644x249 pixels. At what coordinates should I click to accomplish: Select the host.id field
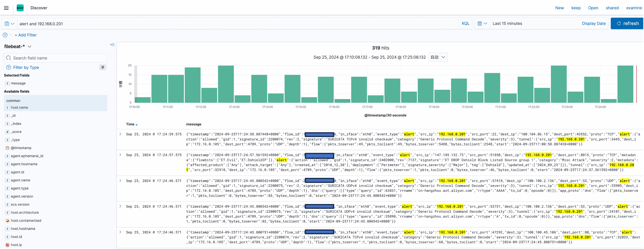[x=16, y=237]
